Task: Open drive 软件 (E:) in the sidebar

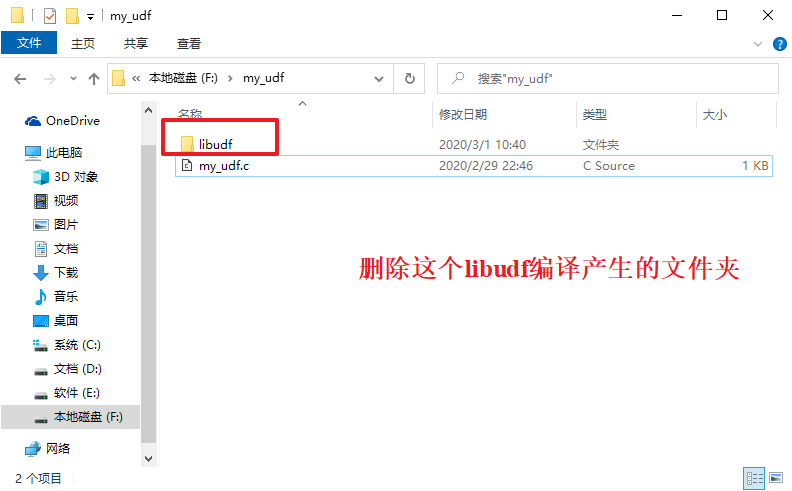Action: 66,393
